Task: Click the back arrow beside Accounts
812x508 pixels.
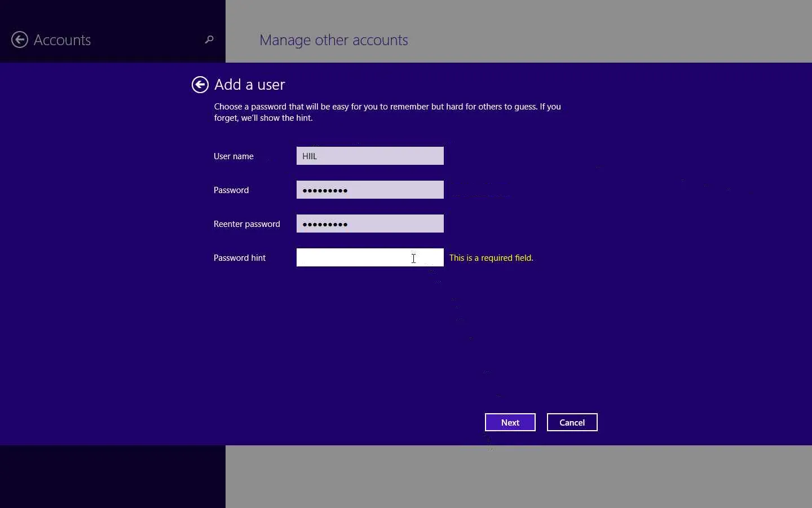Action: (20, 40)
